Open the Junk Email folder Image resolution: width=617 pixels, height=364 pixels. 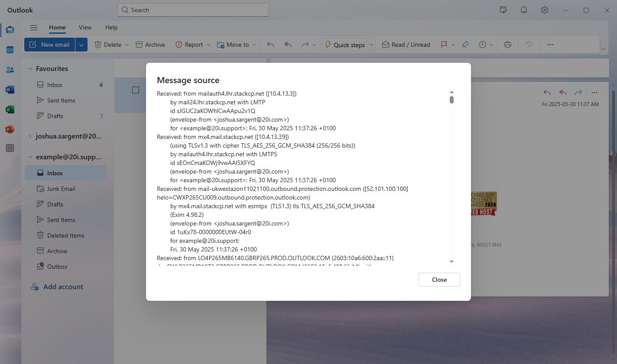point(66,189)
